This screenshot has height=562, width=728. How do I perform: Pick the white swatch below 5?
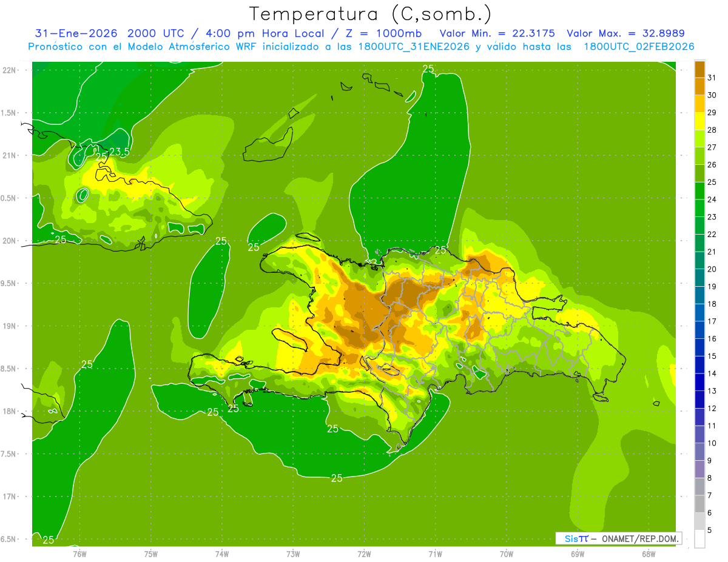[x=699, y=539]
